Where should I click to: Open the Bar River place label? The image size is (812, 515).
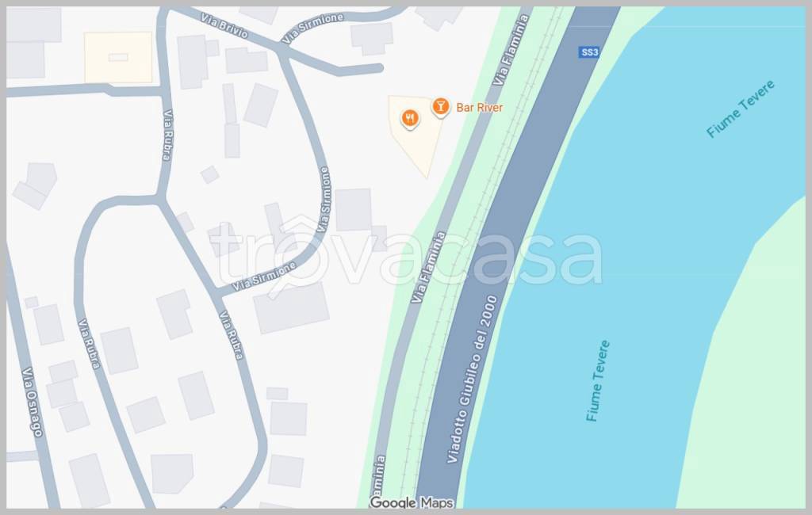479,108
